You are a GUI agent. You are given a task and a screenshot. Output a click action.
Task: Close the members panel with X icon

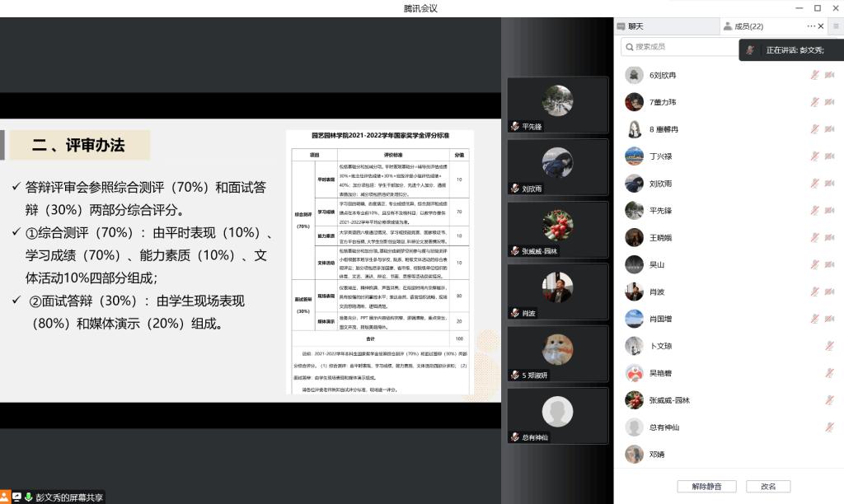(x=821, y=26)
